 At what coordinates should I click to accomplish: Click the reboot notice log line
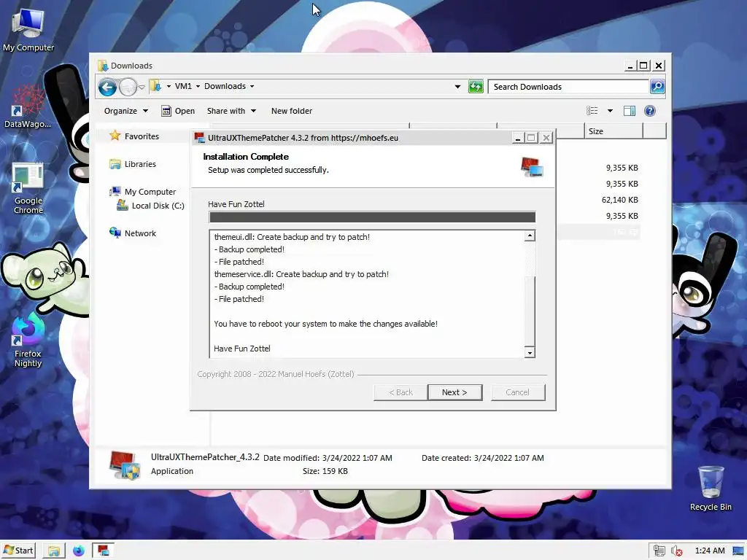click(x=325, y=324)
